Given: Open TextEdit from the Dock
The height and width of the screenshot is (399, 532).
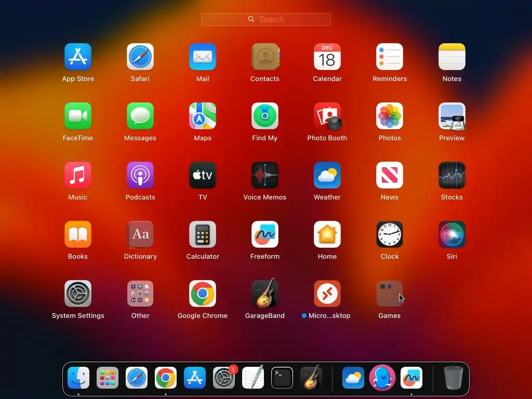Looking at the screenshot, I should 253,377.
